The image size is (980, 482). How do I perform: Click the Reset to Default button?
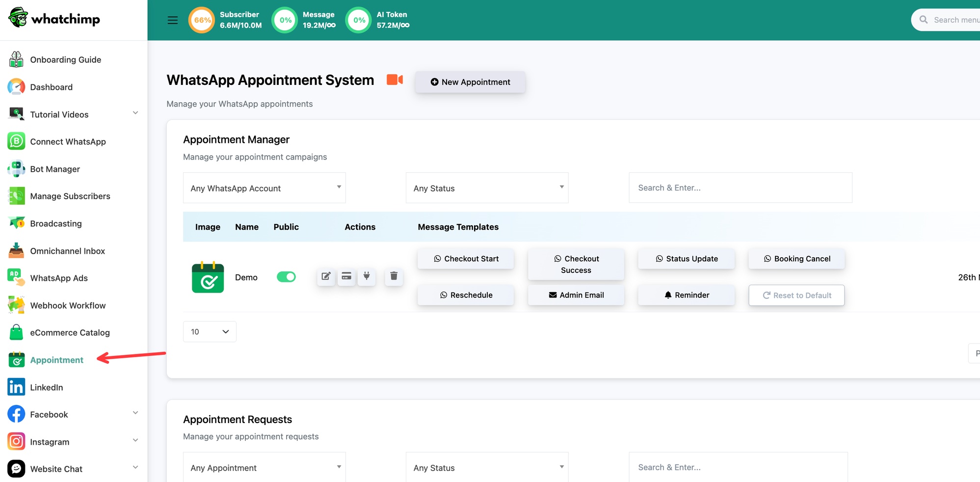pos(796,295)
